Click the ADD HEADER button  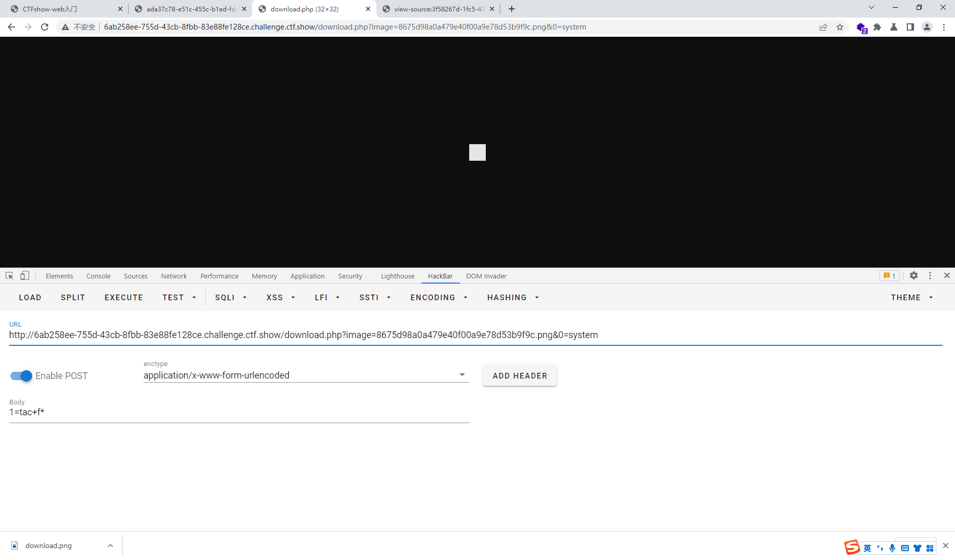[x=519, y=376]
